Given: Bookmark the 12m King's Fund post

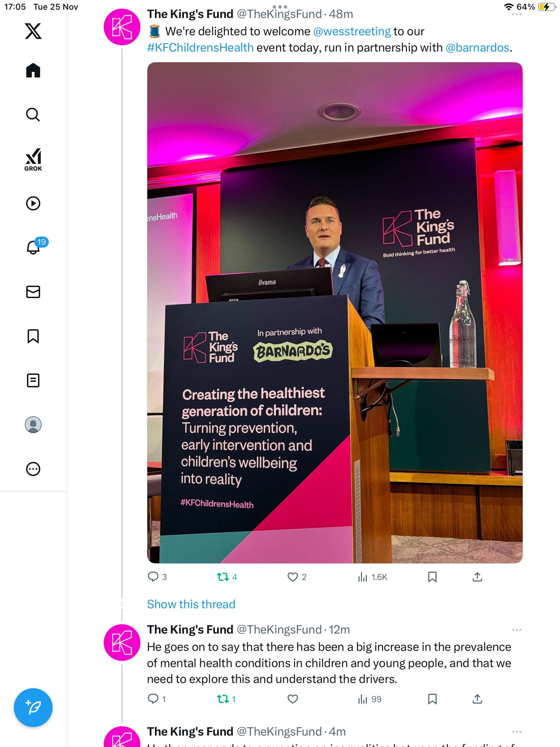Looking at the screenshot, I should [x=432, y=699].
